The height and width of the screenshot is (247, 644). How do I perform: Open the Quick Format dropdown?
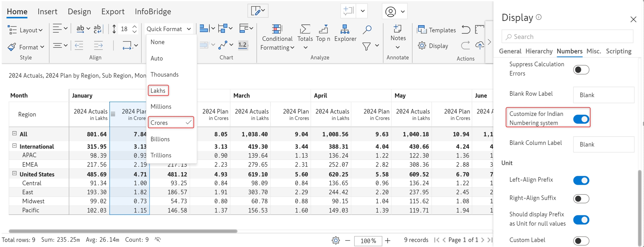click(169, 29)
